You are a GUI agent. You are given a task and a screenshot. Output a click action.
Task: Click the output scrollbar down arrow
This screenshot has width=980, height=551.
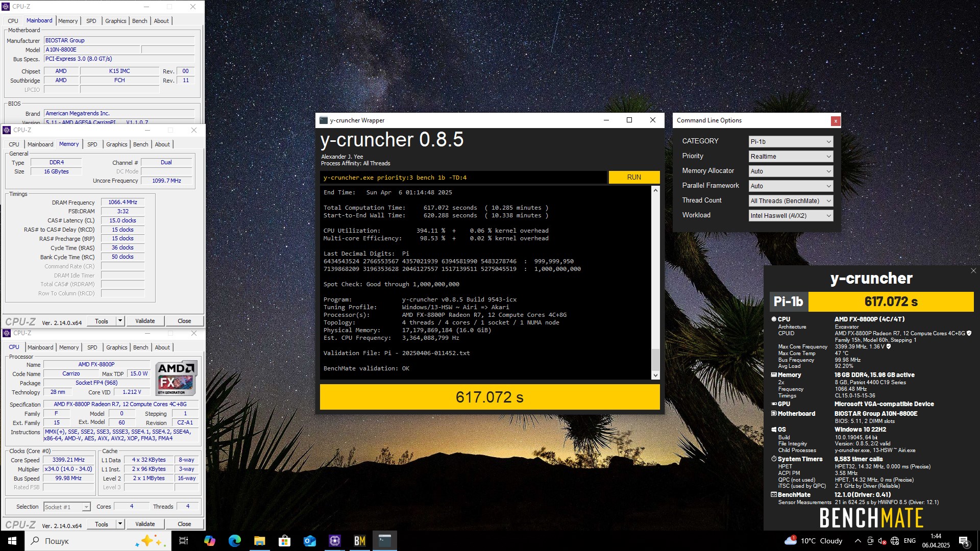[x=655, y=375]
